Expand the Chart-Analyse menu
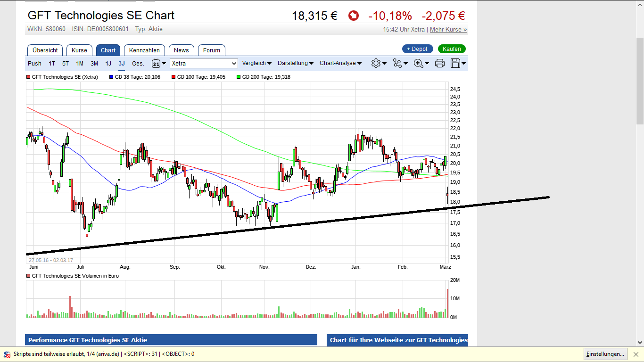Screen dimensions: 644x362 [x=341, y=63]
